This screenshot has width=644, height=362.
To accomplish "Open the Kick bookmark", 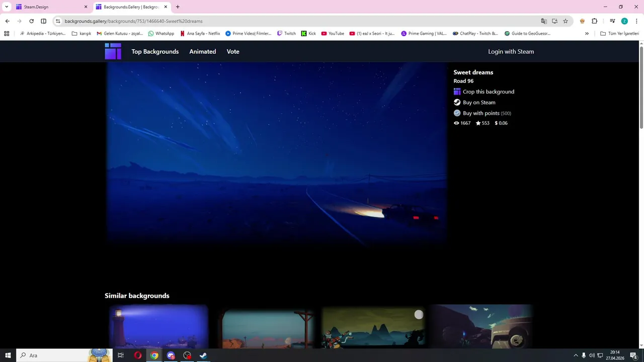I will (308, 34).
